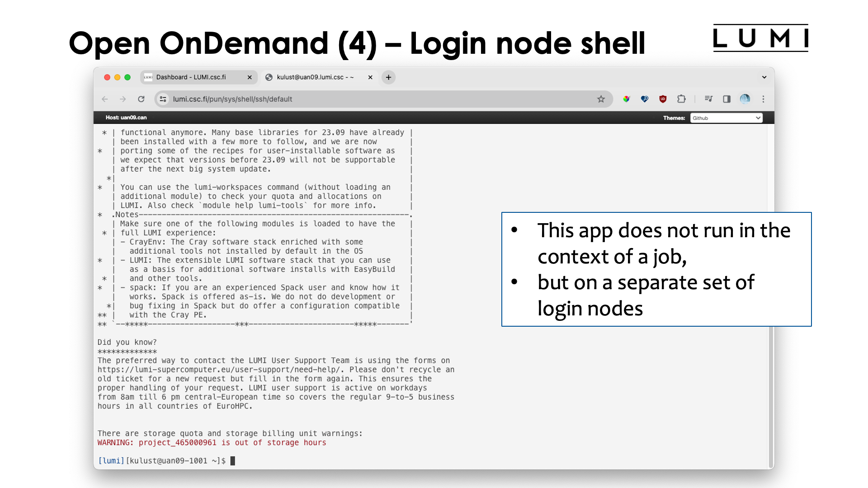Click the Themes: label

(x=674, y=118)
